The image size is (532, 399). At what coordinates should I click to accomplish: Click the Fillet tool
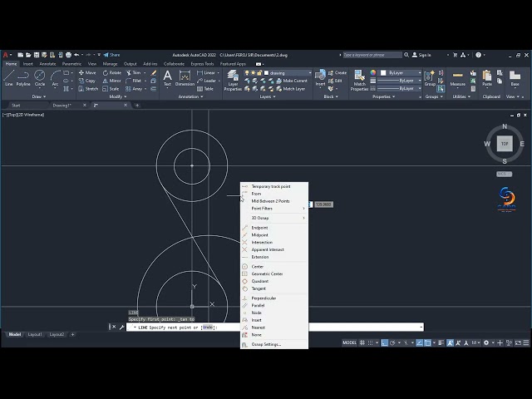click(x=134, y=81)
